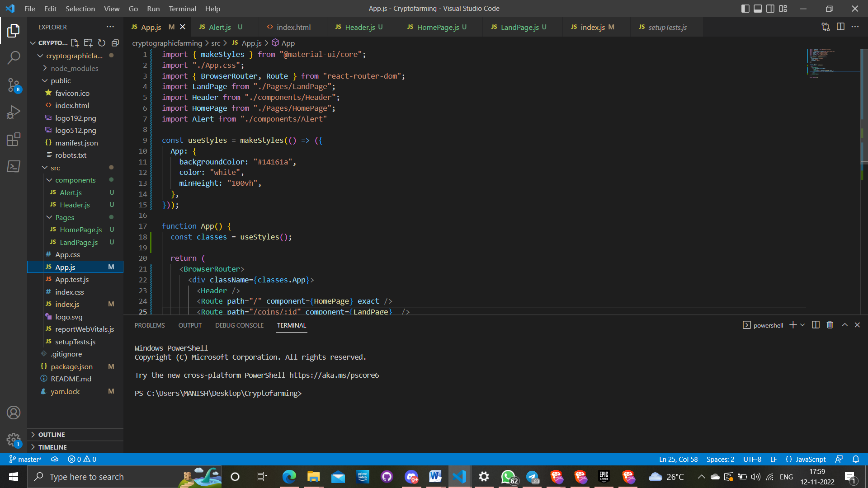The width and height of the screenshot is (868, 488).
Task: Kill terminal using trash icon
Action: [830, 325]
